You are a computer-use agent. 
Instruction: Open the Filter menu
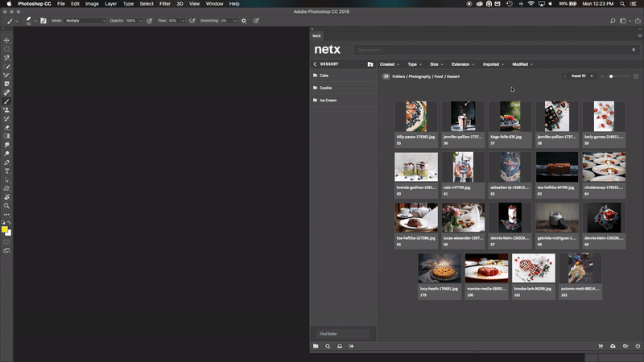pyautogui.click(x=164, y=4)
